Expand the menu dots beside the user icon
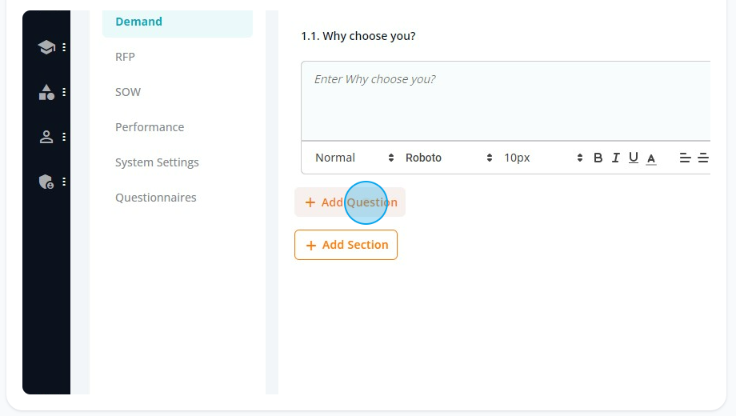Viewport: 736px width, 416px height. coord(64,137)
